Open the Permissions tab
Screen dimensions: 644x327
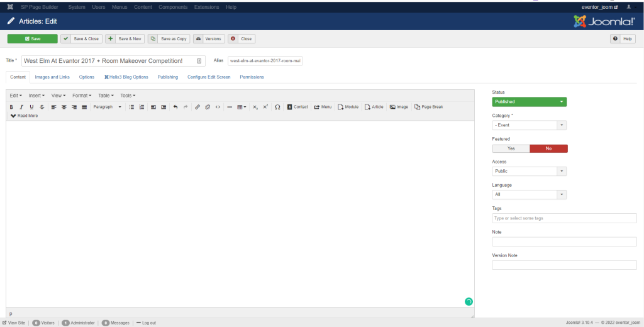pyautogui.click(x=252, y=77)
